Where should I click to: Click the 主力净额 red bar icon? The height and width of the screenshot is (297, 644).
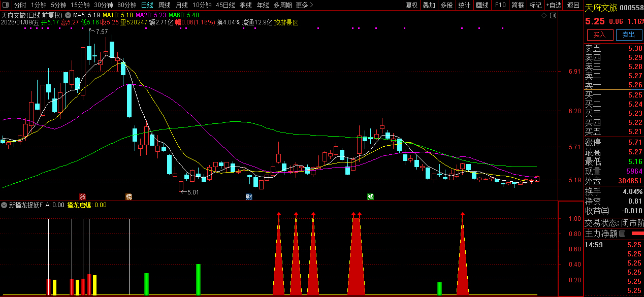(636, 234)
